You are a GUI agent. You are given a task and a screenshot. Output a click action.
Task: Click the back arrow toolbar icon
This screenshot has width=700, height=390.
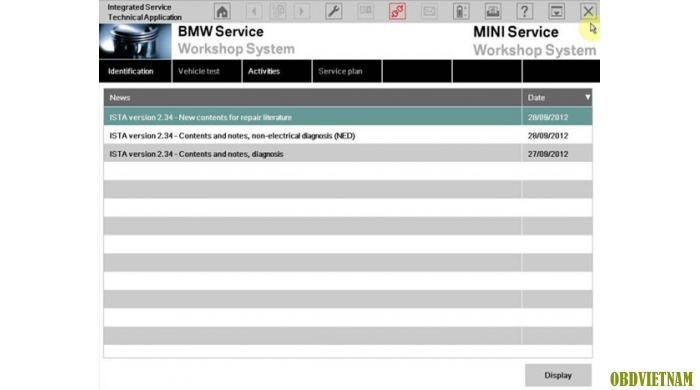[254, 11]
